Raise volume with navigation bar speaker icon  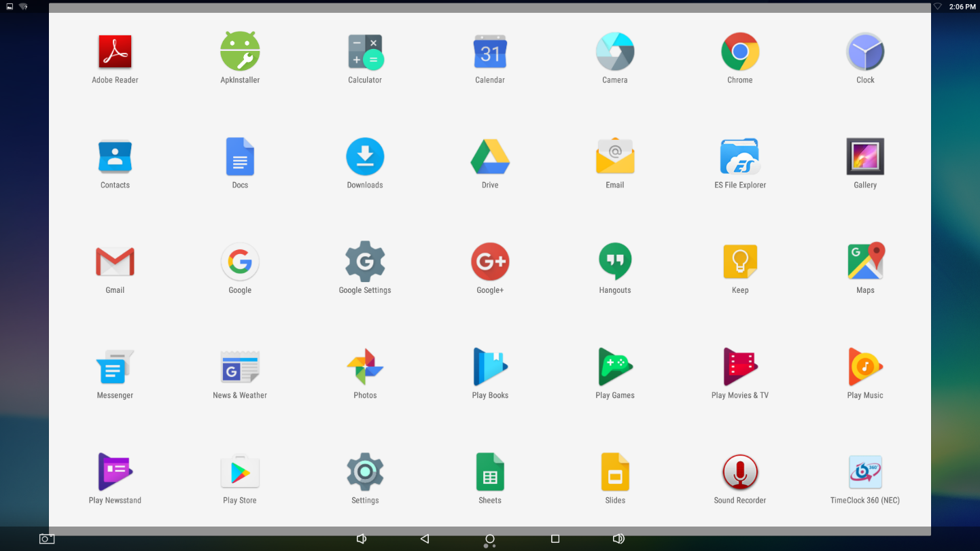pos(618,539)
